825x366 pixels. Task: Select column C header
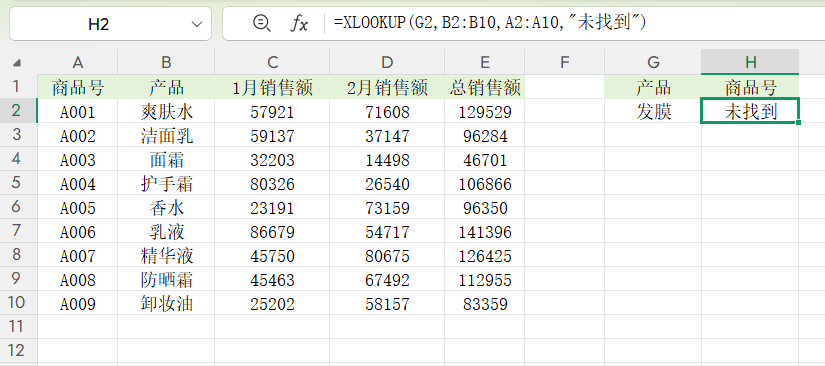272,62
